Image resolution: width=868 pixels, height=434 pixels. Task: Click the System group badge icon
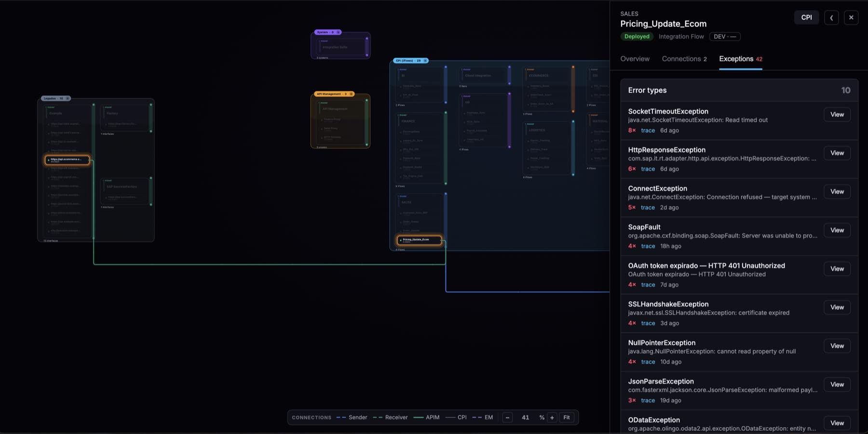pos(338,32)
